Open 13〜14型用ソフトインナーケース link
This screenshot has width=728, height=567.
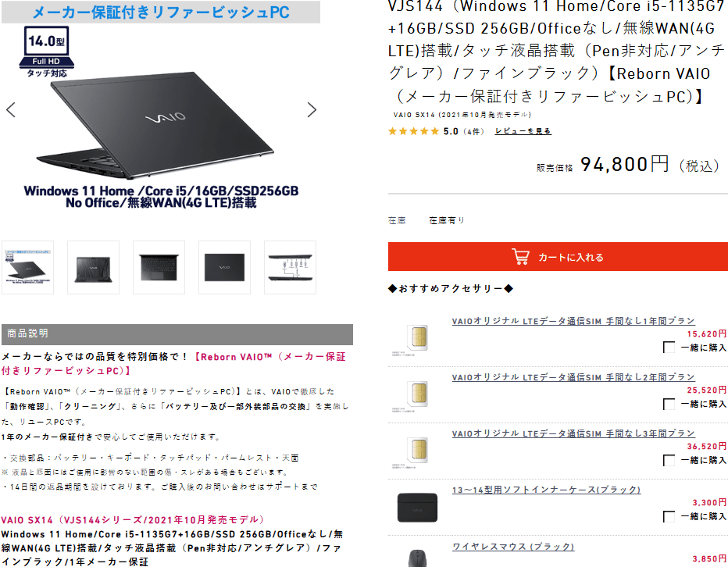click(x=546, y=490)
